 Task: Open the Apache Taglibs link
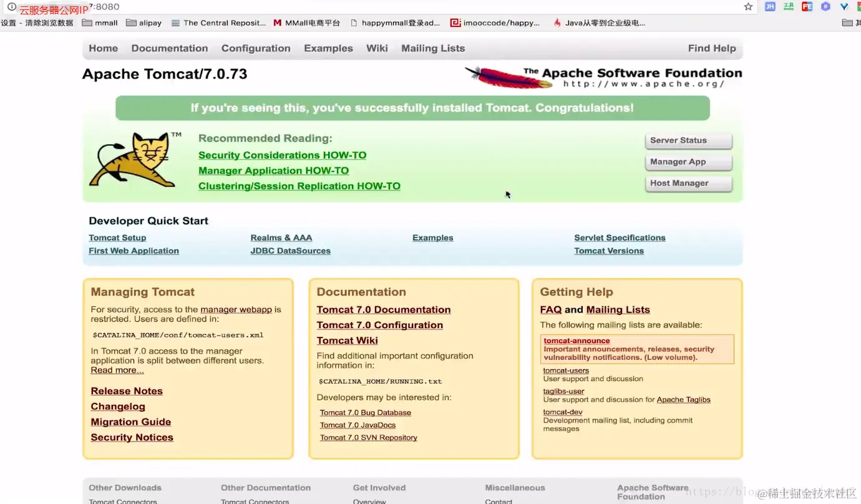tap(684, 400)
